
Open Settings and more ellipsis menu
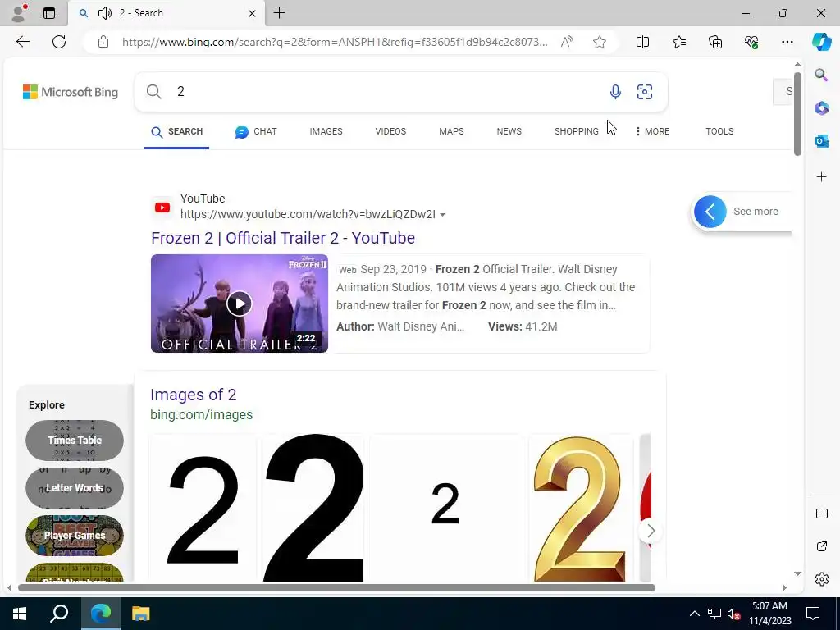(787, 42)
